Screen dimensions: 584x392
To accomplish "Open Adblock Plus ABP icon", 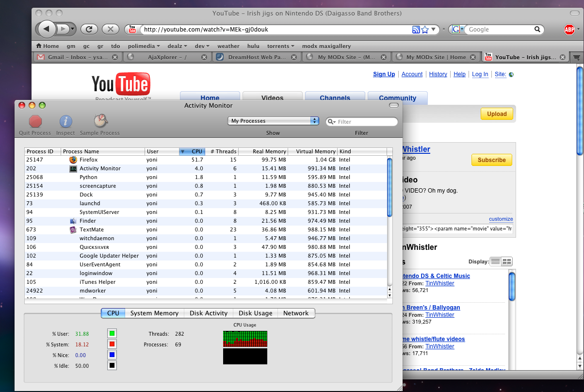I will click(x=569, y=30).
